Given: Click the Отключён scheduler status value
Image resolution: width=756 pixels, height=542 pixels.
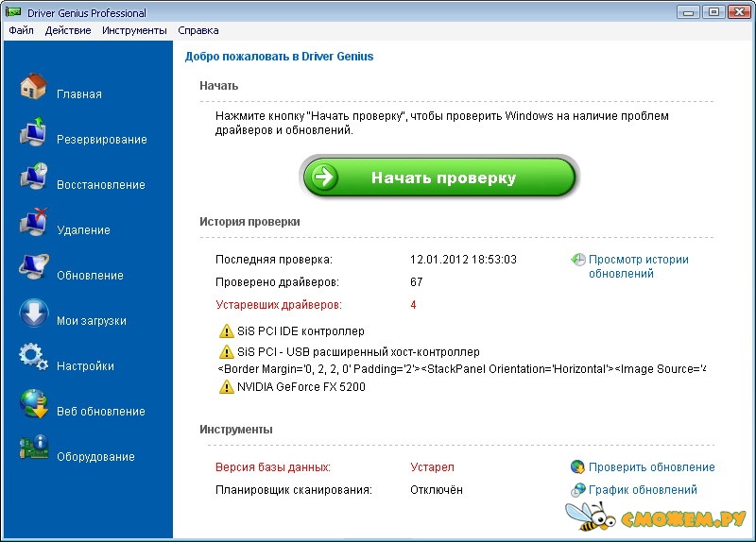Looking at the screenshot, I should click(437, 490).
